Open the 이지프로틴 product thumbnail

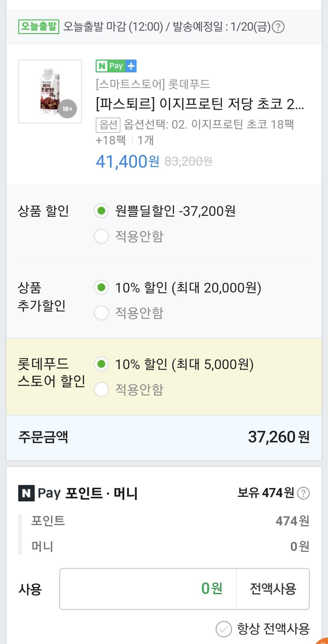click(50, 92)
